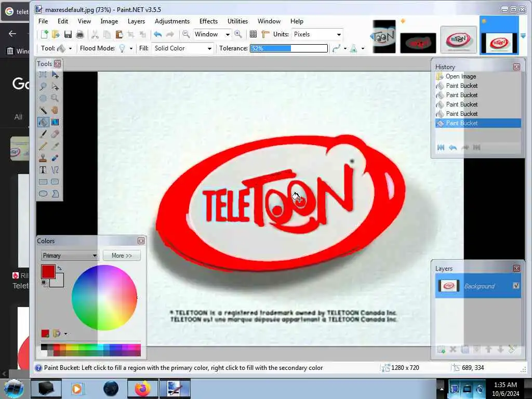Open the File menu
532x399 pixels.
point(43,21)
